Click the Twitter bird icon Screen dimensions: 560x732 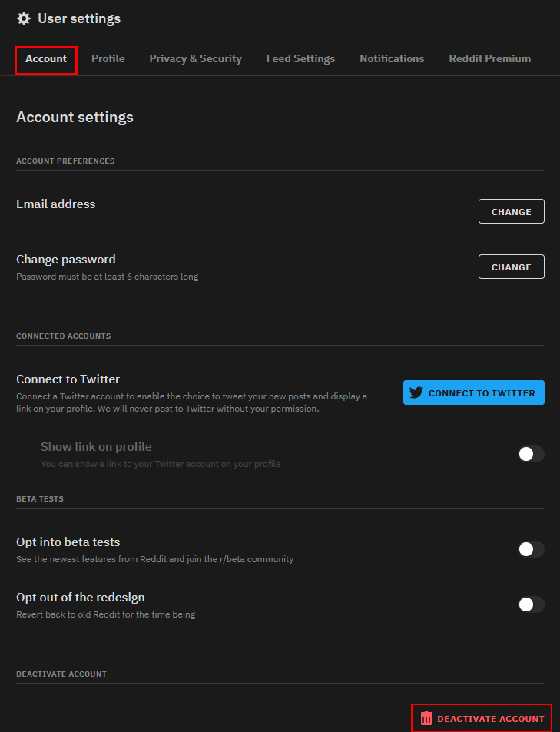(416, 392)
